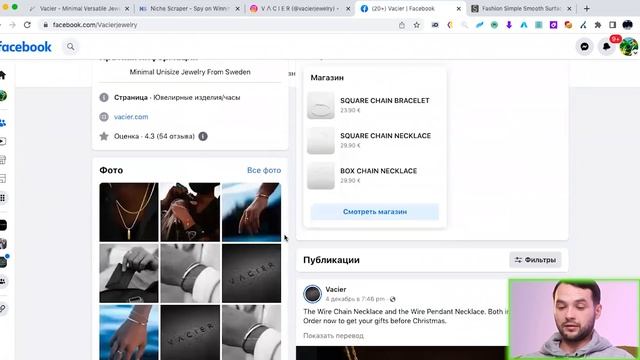Click the share icon in address bar

tap(402, 25)
